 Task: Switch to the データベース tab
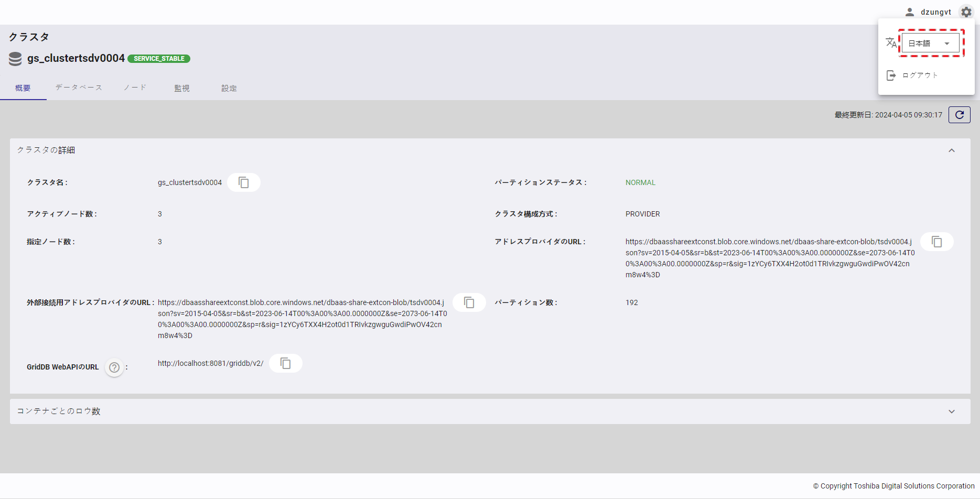pyautogui.click(x=79, y=88)
